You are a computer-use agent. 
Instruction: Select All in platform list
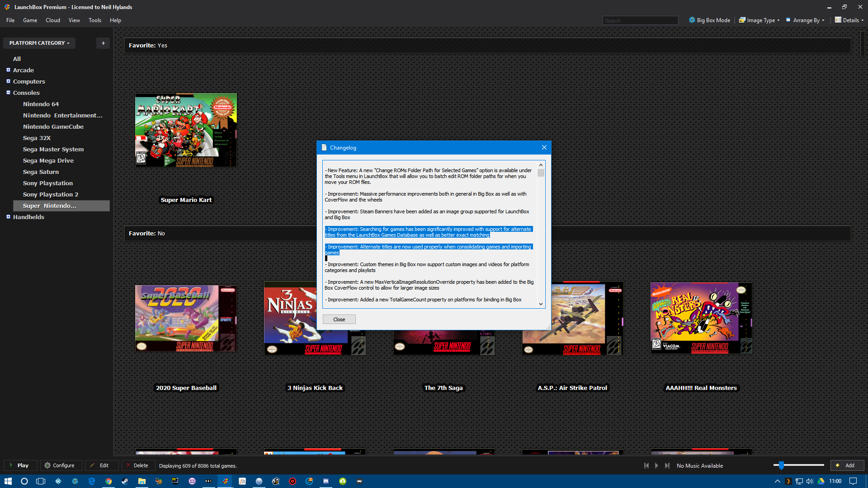coord(17,59)
